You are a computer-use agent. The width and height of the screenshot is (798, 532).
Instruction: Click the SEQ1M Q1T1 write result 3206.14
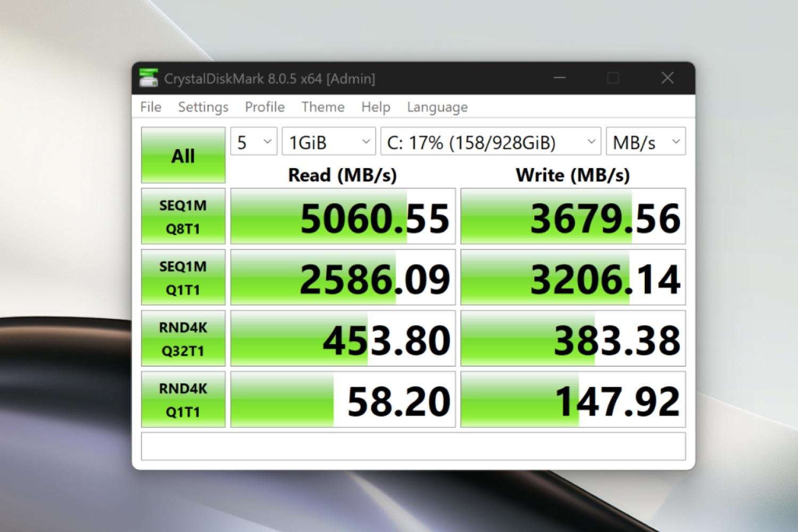[573, 277]
